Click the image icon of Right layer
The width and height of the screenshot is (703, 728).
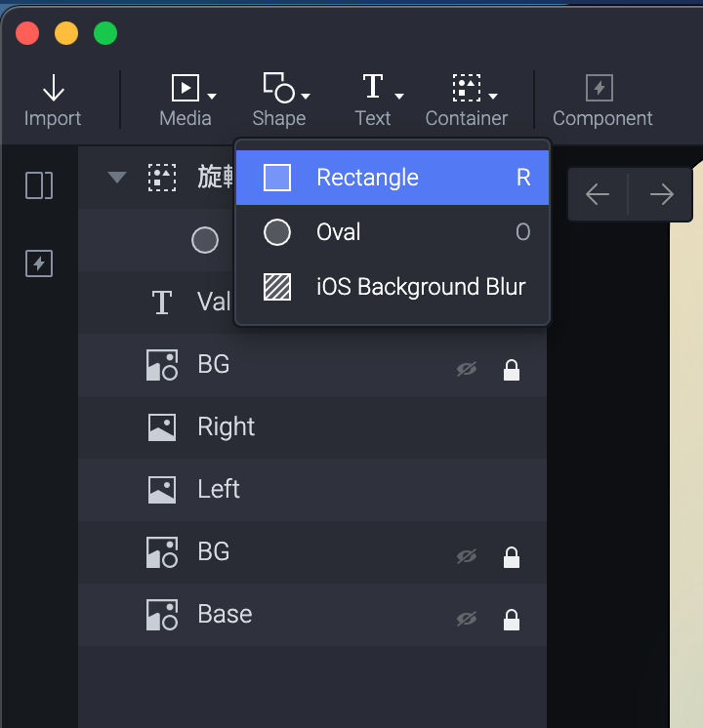coord(162,427)
